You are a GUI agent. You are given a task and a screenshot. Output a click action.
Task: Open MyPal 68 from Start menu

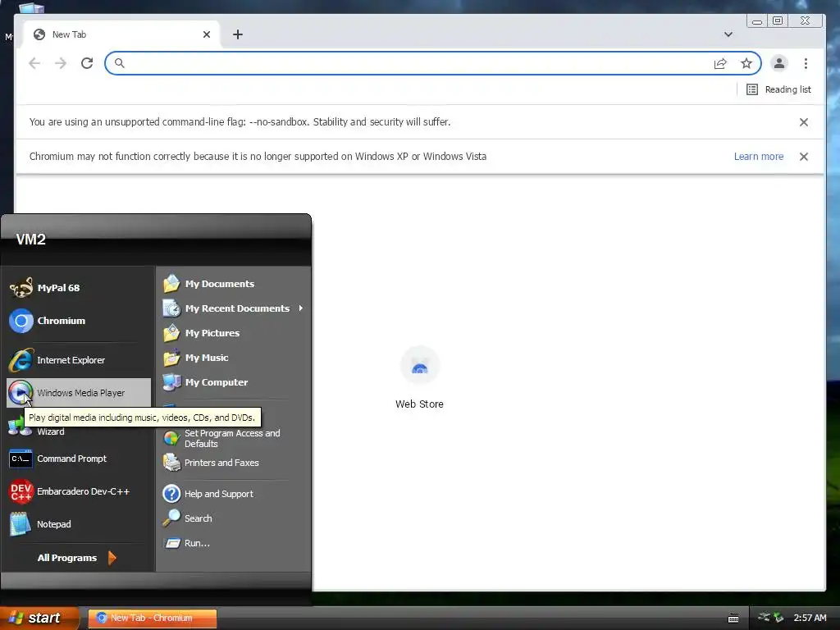(78, 288)
